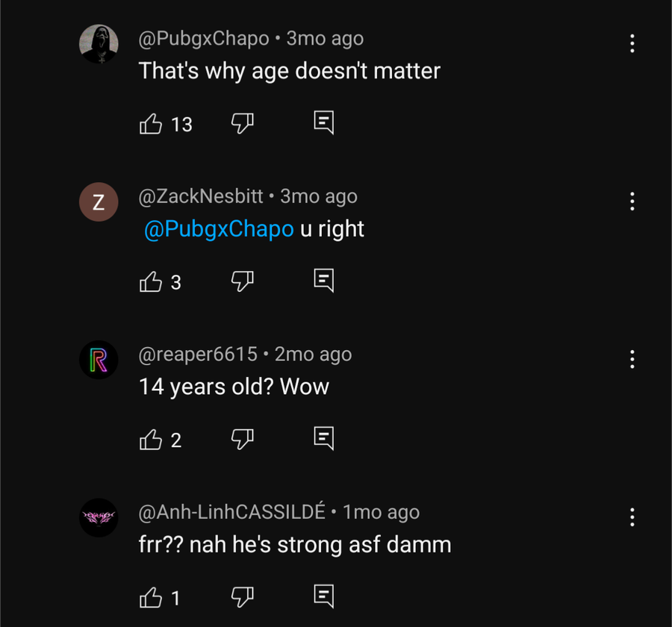
Task: Open three-dot menu on @ZackNesbitt's comment
Action: pyautogui.click(x=632, y=202)
